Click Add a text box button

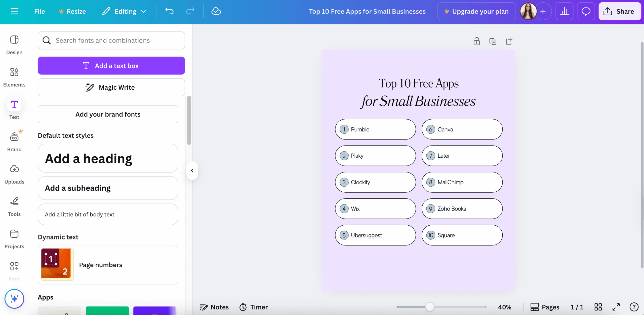tap(111, 66)
